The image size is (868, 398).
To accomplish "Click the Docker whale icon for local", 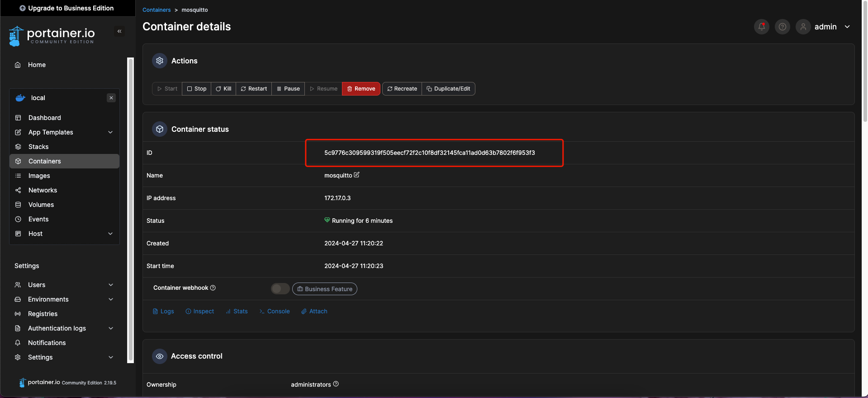I will pyautogui.click(x=20, y=98).
